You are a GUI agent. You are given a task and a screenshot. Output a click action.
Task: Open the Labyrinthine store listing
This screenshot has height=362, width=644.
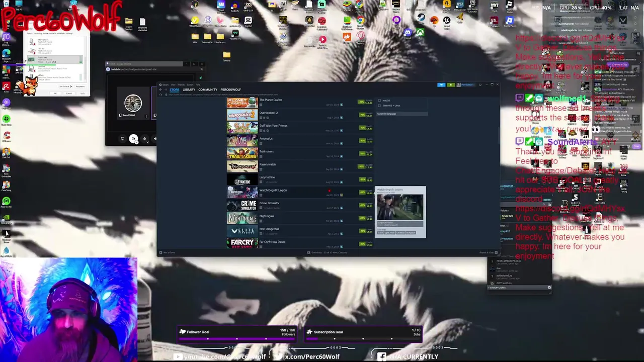(300, 179)
